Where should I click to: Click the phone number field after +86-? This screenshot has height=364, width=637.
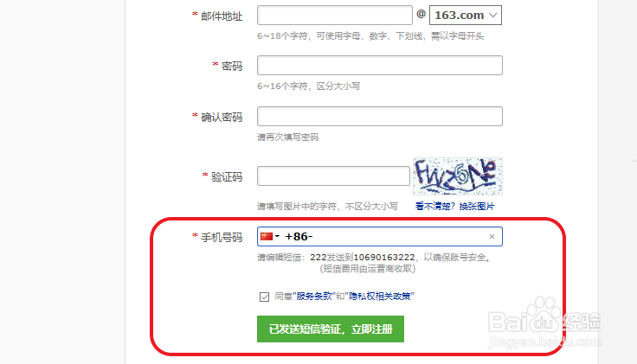click(x=400, y=237)
